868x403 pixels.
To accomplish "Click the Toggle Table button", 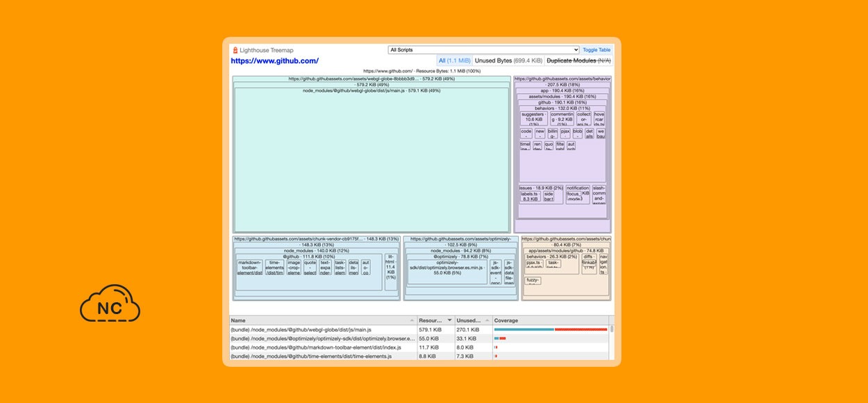I will coord(596,50).
